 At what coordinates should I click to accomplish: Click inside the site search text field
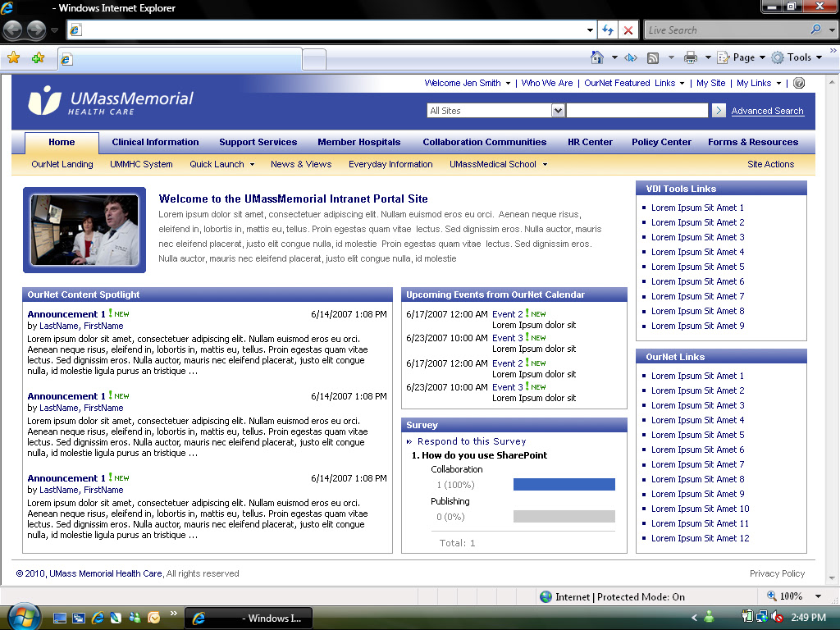[637, 111]
